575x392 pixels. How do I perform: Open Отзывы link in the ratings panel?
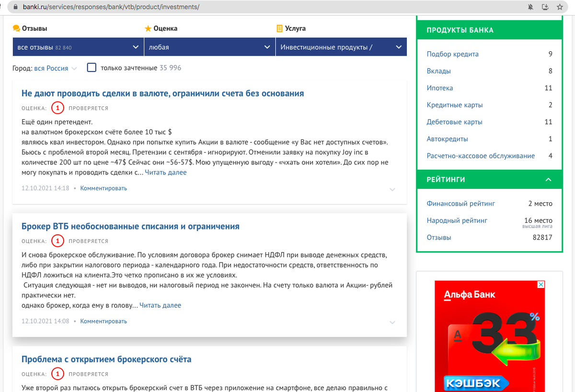[x=439, y=238]
